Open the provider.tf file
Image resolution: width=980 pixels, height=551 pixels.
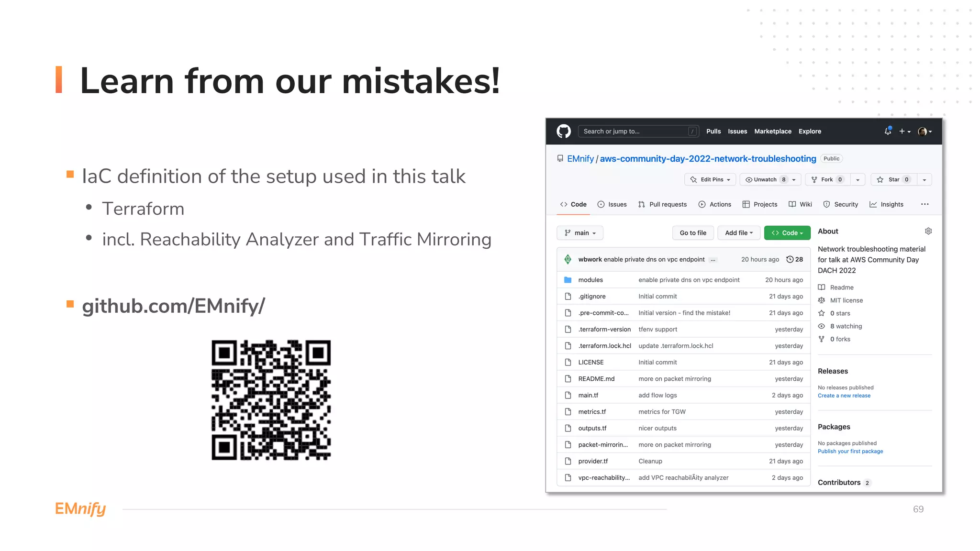point(593,462)
